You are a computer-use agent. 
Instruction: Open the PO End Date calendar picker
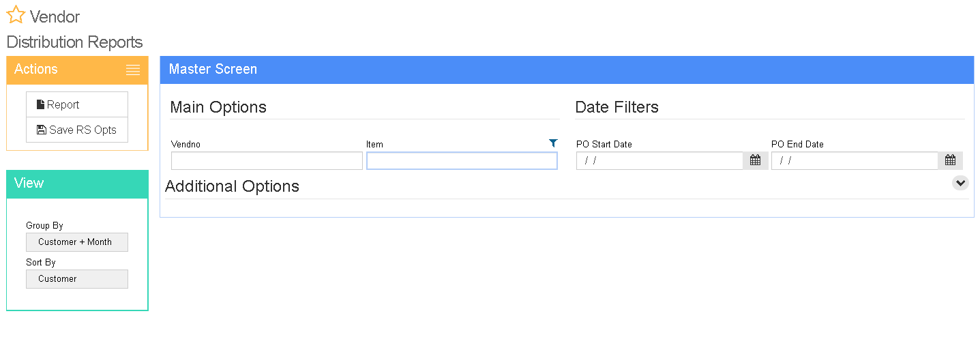pyautogui.click(x=950, y=160)
